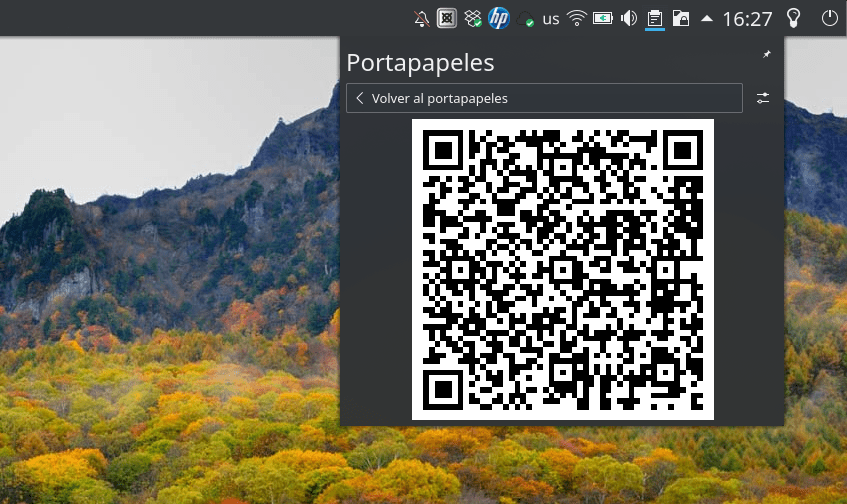Viewport: 847px width, 504px height.
Task: Expand hidden system tray icons arrow
Action: tap(707, 19)
